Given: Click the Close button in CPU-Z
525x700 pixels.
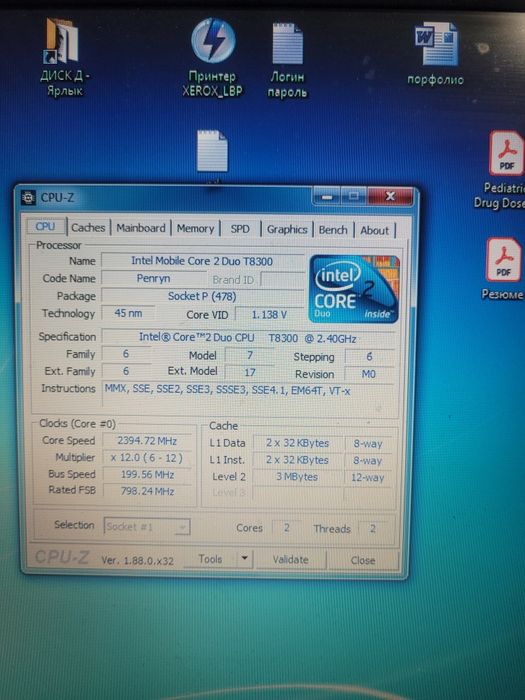Looking at the screenshot, I should click(x=362, y=560).
